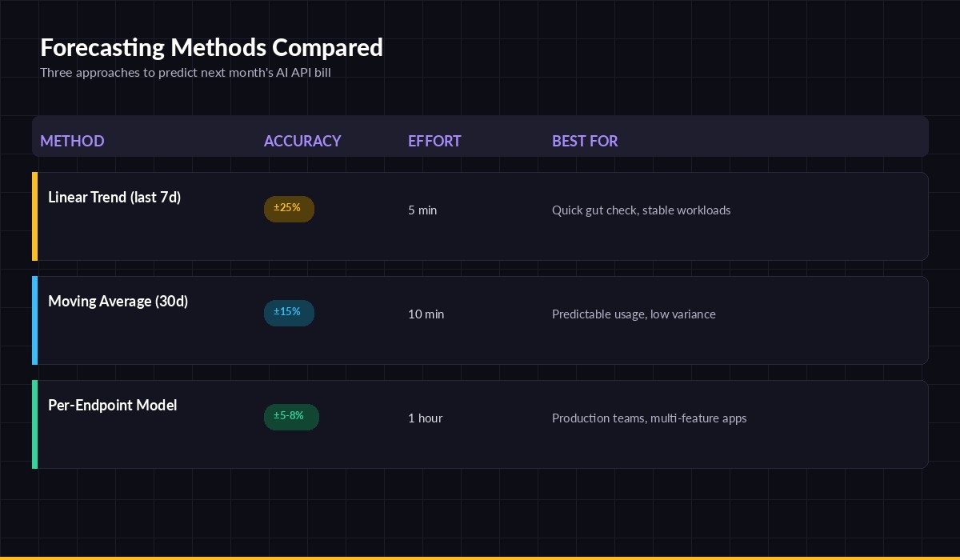Click the "5 min" effort value
Image resolution: width=960 pixels, height=560 pixels.
pos(422,210)
